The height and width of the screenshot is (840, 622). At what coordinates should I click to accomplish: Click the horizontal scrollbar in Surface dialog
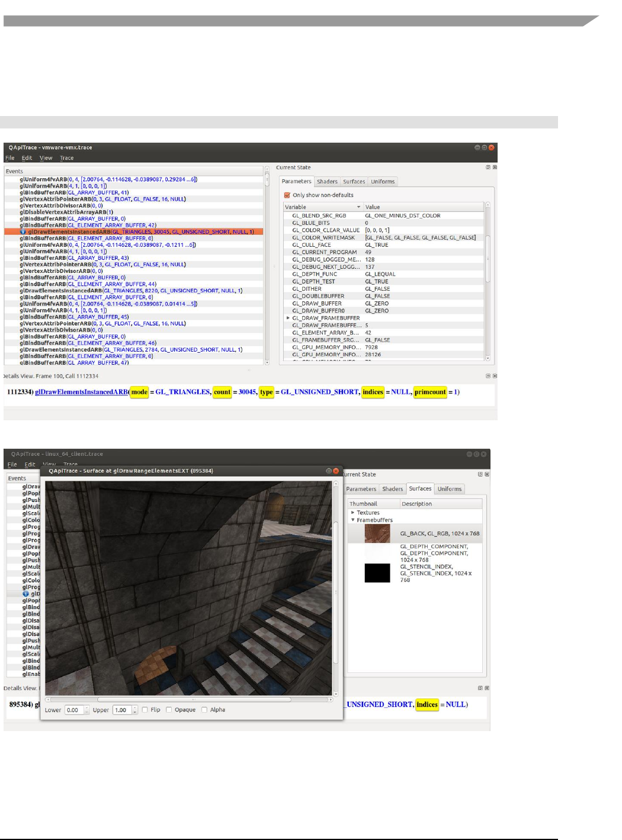pyautogui.click(x=190, y=700)
